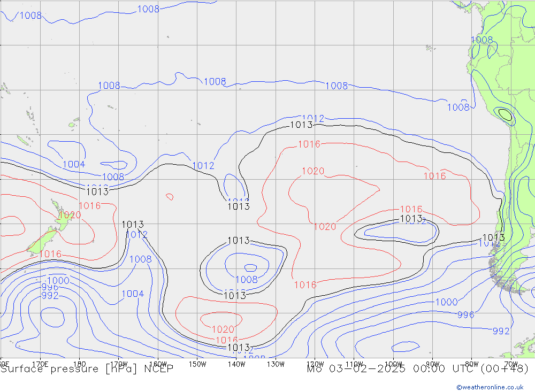Click the blue 1012 label directly above the black 1013
The image size is (535, 392).
pos(313,118)
